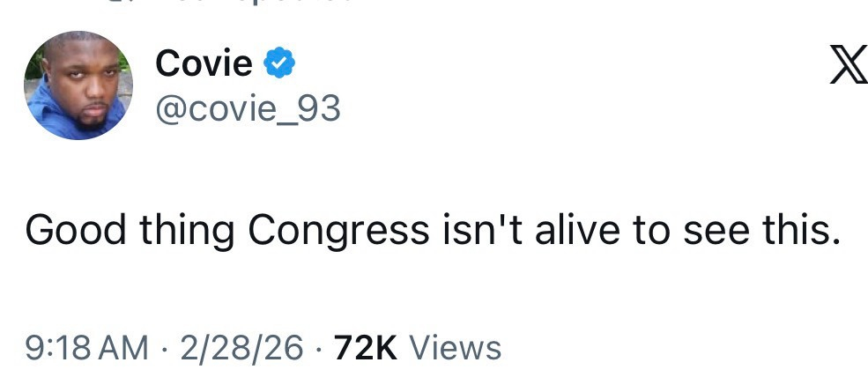
Task: Click the word "thing" in the tweet
Action: point(185,232)
